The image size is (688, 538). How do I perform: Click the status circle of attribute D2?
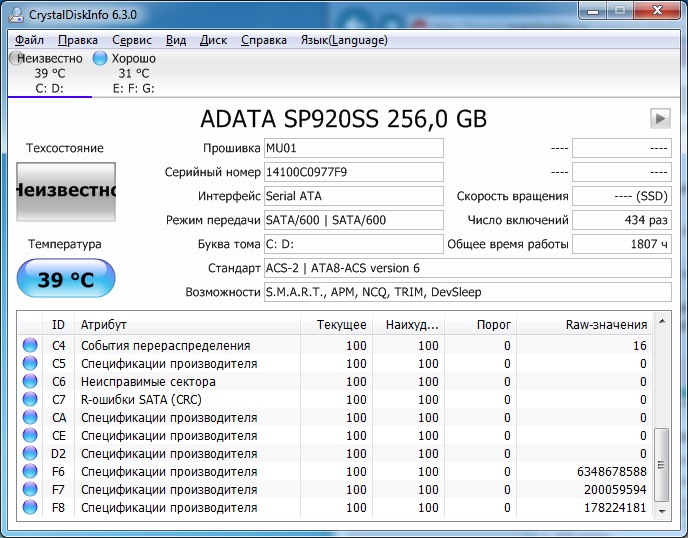click(x=30, y=453)
